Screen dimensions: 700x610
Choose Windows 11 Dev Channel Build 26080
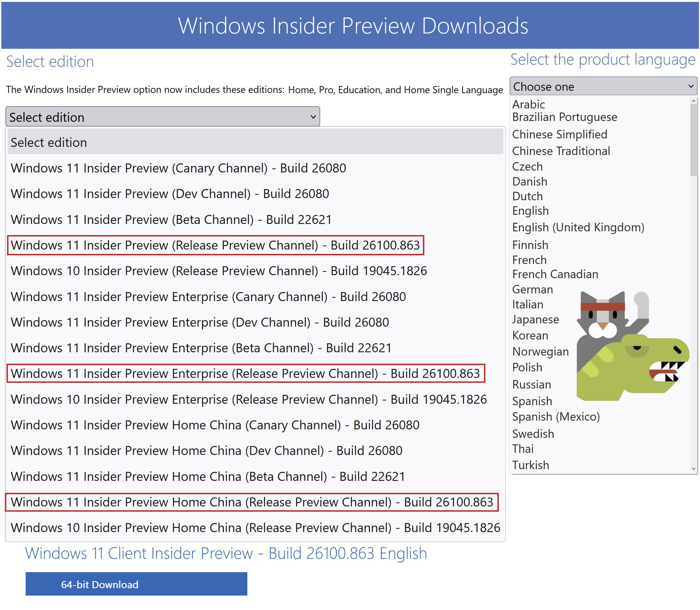point(170,194)
